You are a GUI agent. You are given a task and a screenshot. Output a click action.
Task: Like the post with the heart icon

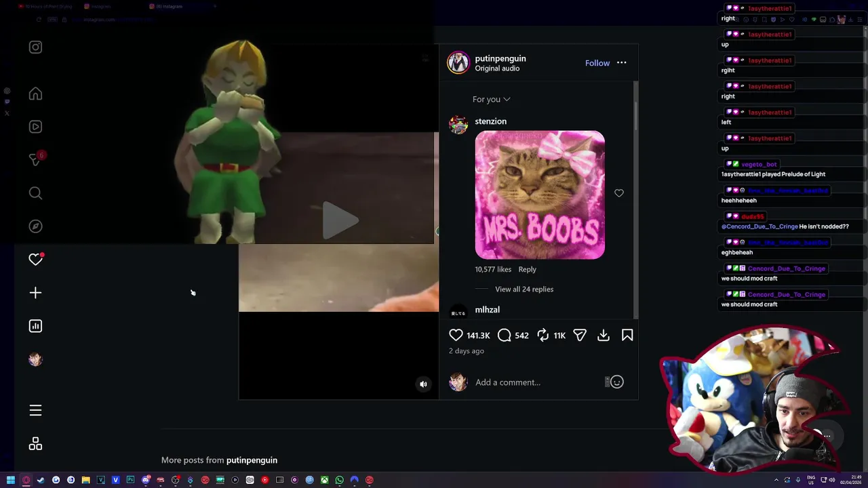point(456,335)
